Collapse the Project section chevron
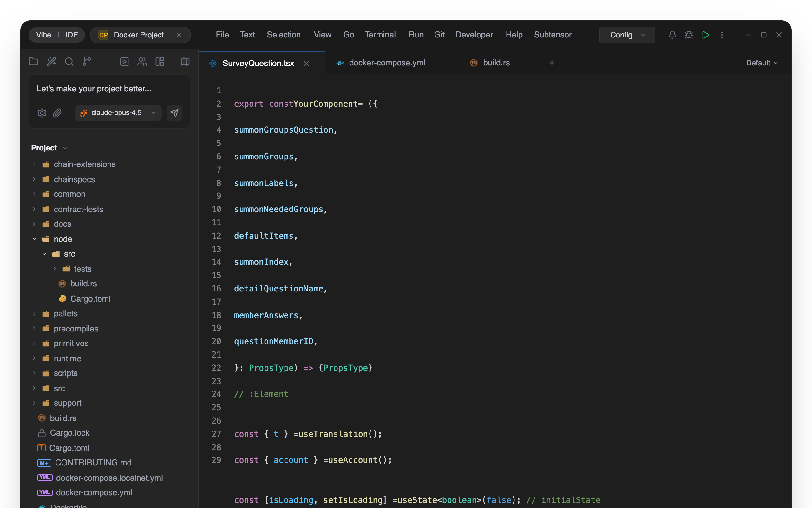The image size is (812, 508). [65, 148]
